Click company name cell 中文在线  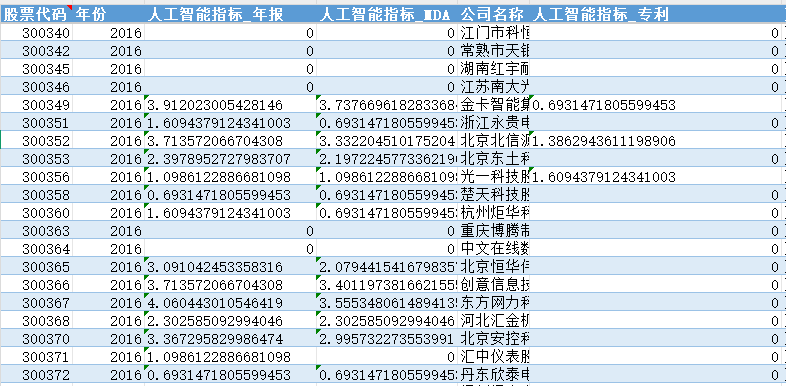[493, 249]
